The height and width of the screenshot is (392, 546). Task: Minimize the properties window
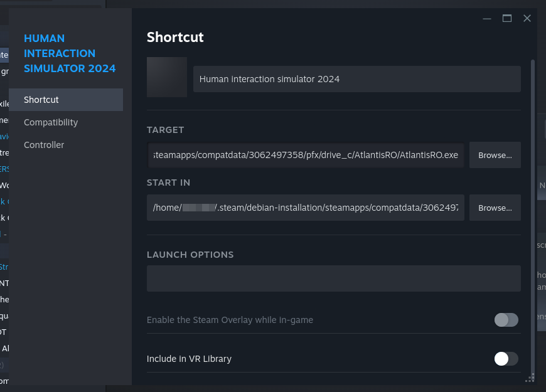[487, 18]
